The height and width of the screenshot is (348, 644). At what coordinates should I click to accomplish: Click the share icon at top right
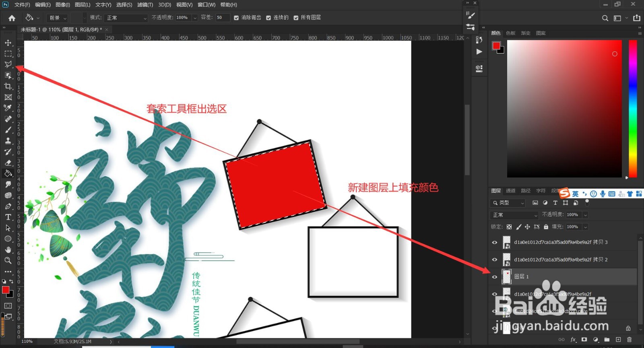[x=637, y=18]
